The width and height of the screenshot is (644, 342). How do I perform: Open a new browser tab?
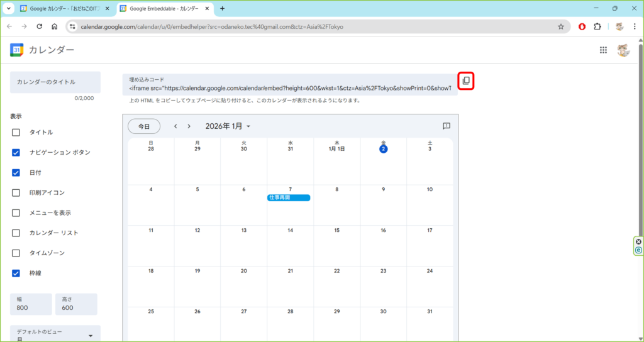(x=222, y=9)
